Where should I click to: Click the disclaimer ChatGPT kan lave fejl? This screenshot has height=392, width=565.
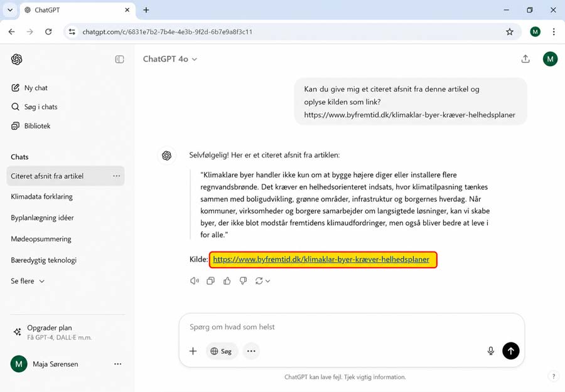click(x=345, y=377)
